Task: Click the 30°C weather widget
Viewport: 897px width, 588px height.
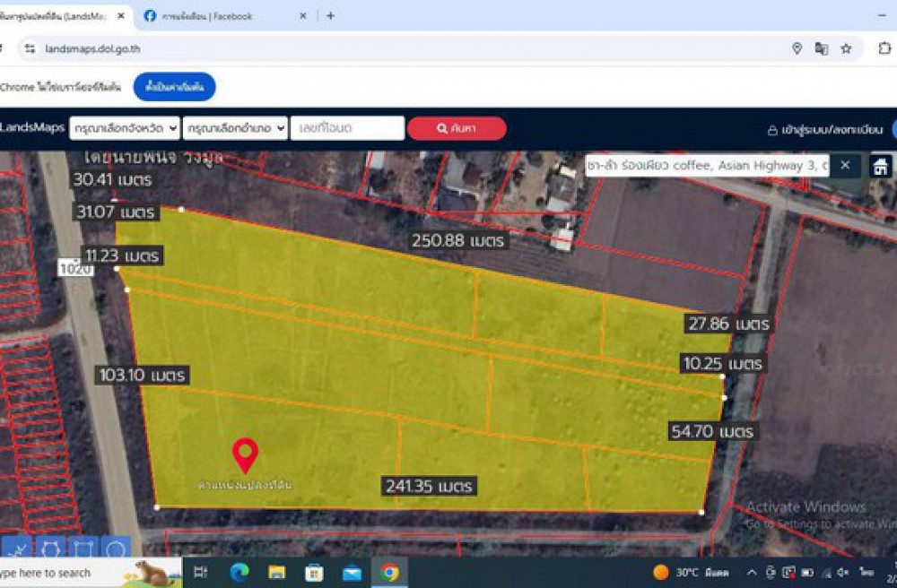Action: [691, 573]
